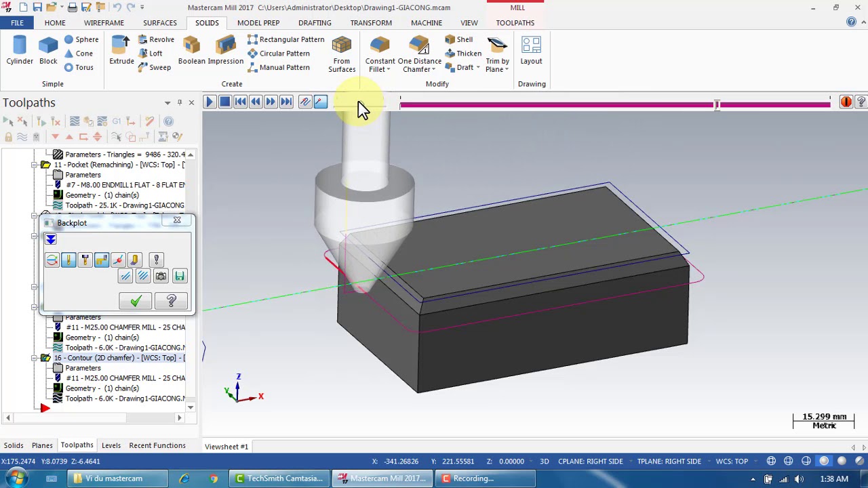
Task: Collapse operation 11 Pocket (Remachining)
Action: pyautogui.click(x=35, y=165)
